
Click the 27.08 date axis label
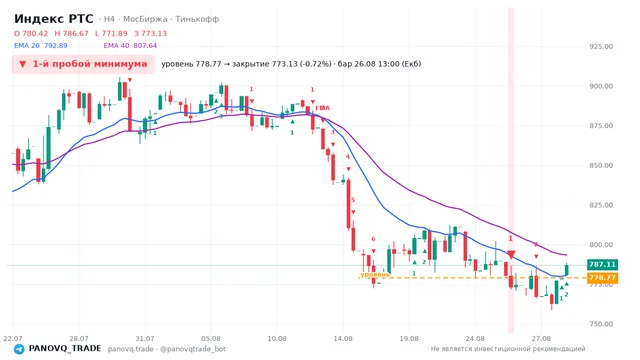click(x=541, y=338)
